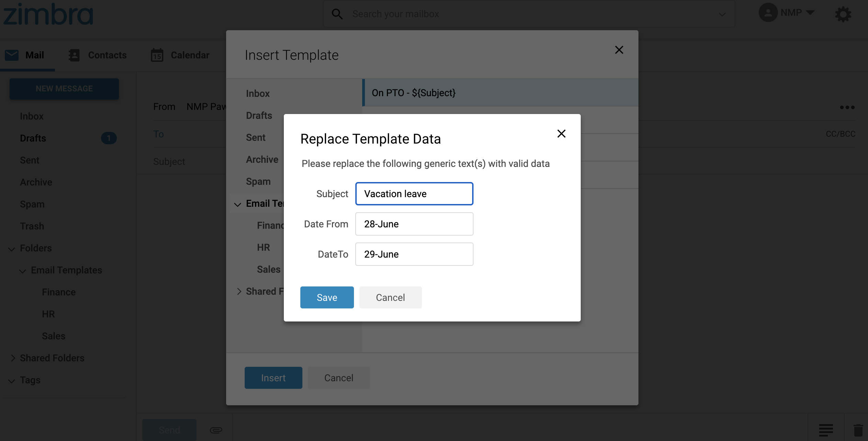Open the NMP account dropdown
Screen dimensions: 868x441
[x=810, y=13]
